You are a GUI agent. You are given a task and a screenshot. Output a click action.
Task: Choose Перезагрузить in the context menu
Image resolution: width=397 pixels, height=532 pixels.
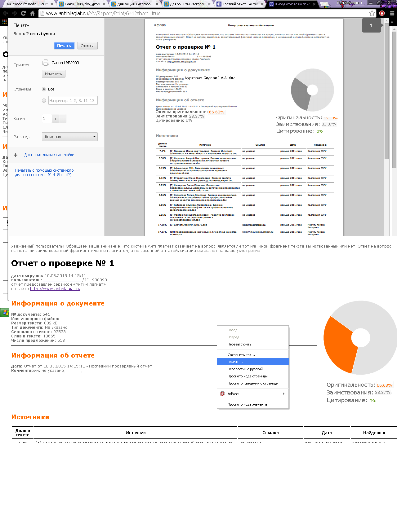(253, 344)
